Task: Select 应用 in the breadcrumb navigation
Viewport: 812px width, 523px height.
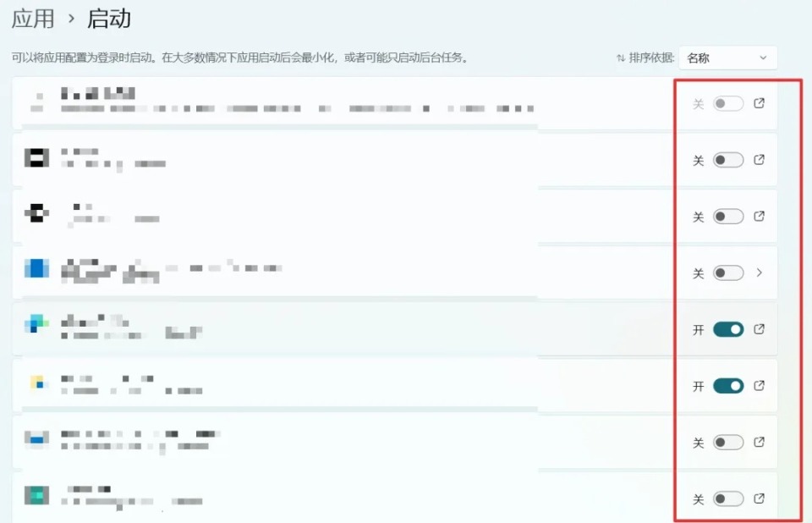Action: tap(31, 18)
